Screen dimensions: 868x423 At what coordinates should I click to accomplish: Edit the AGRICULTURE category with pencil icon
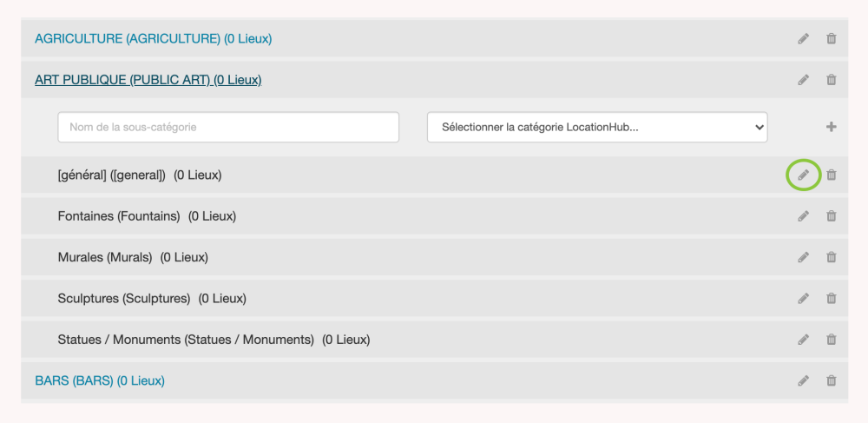(804, 38)
